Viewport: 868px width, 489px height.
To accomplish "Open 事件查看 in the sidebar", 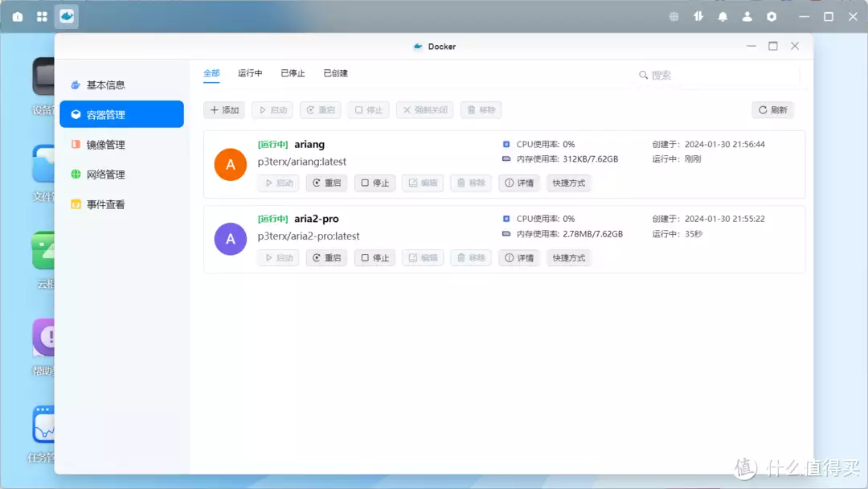I will [122, 204].
